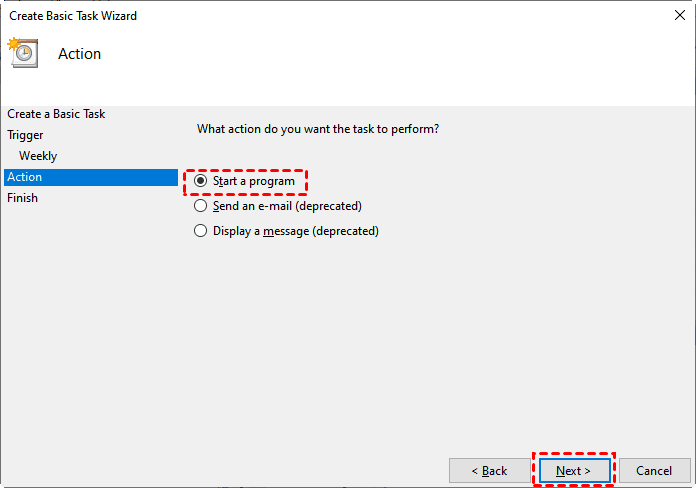696x488 pixels.
Task: Go back with the < Back button
Action: pyautogui.click(x=490, y=471)
